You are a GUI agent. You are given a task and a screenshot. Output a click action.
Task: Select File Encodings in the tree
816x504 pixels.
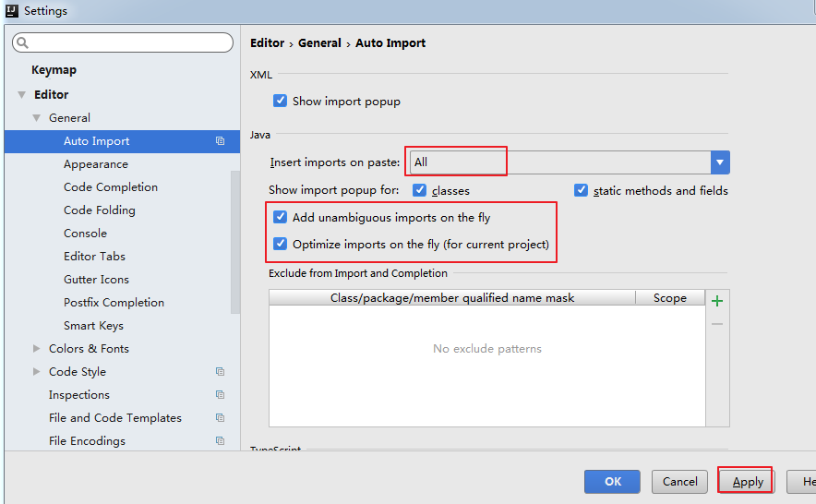(x=87, y=441)
